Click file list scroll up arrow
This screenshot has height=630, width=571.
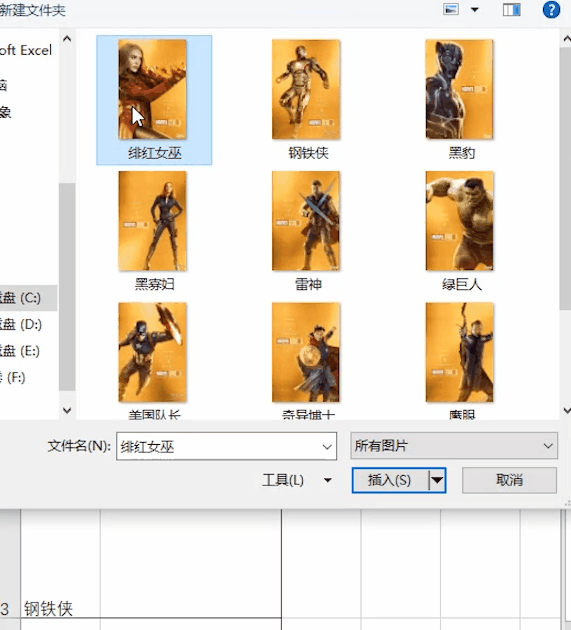(x=567, y=39)
